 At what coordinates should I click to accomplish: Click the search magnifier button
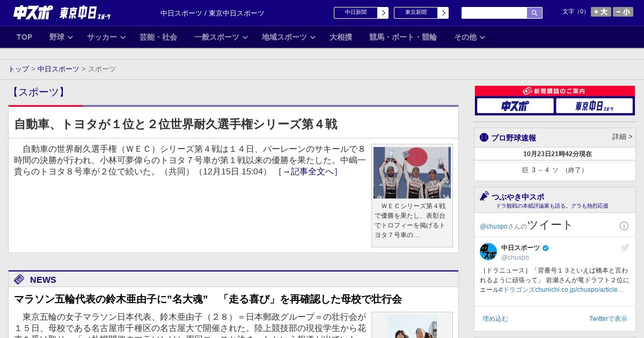click(535, 13)
